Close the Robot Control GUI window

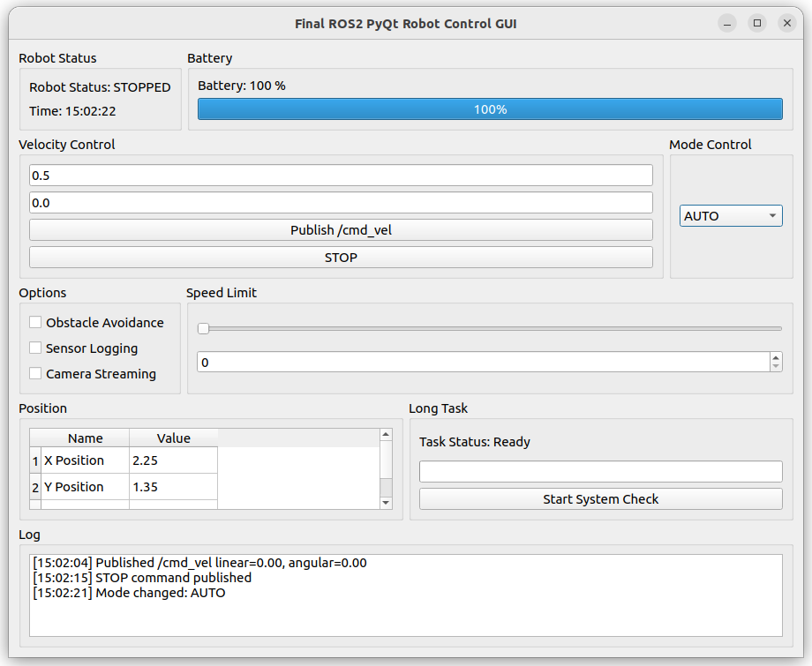(787, 23)
